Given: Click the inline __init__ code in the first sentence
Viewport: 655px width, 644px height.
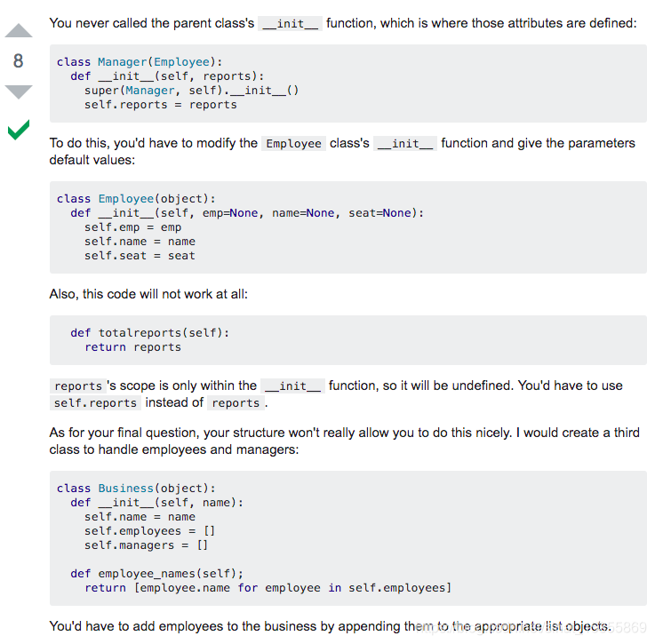Looking at the screenshot, I should (x=291, y=23).
